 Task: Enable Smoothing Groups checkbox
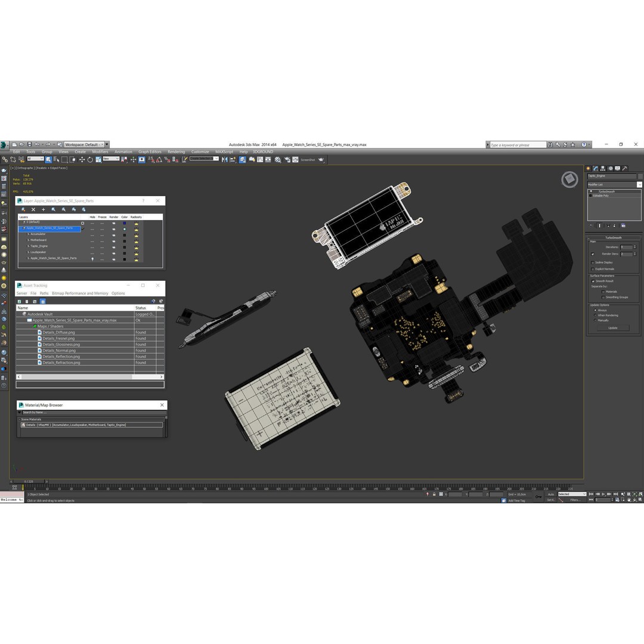tap(603, 298)
